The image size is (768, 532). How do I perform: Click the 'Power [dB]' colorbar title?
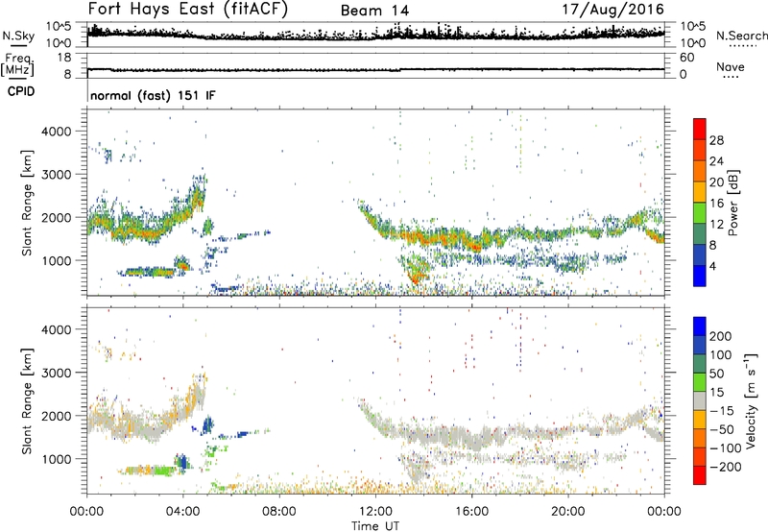(733, 203)
